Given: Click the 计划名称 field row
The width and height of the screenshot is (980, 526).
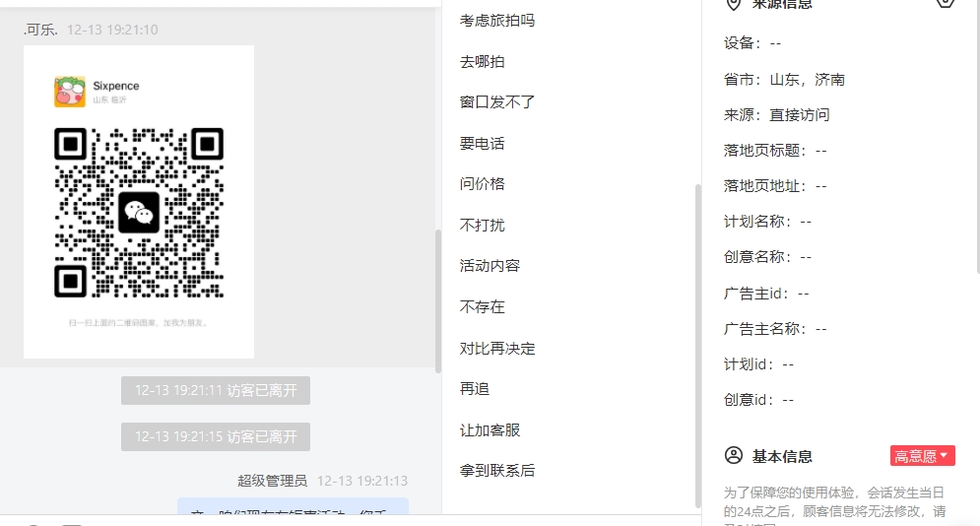Looking at the screenshot, I should pos(767,222).
